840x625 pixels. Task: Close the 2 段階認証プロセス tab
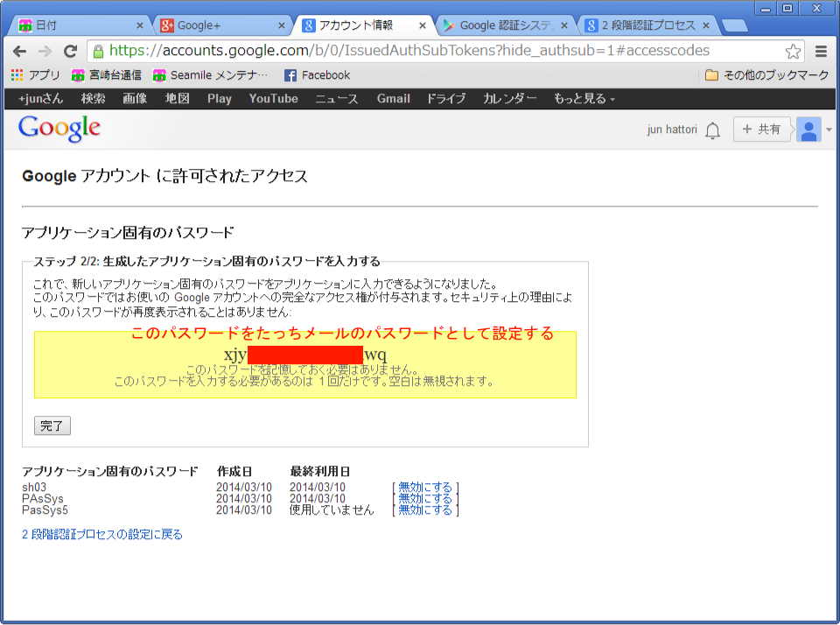[706, 25]
